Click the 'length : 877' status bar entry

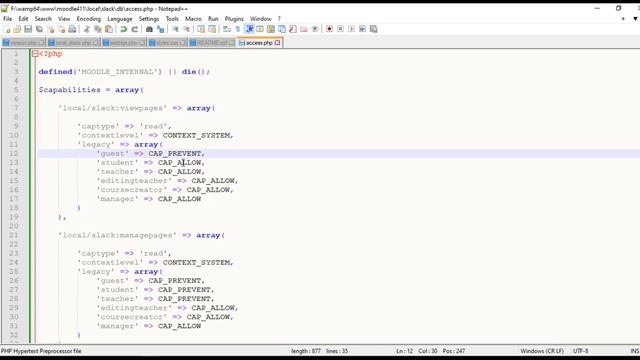(x=306, y=351)
